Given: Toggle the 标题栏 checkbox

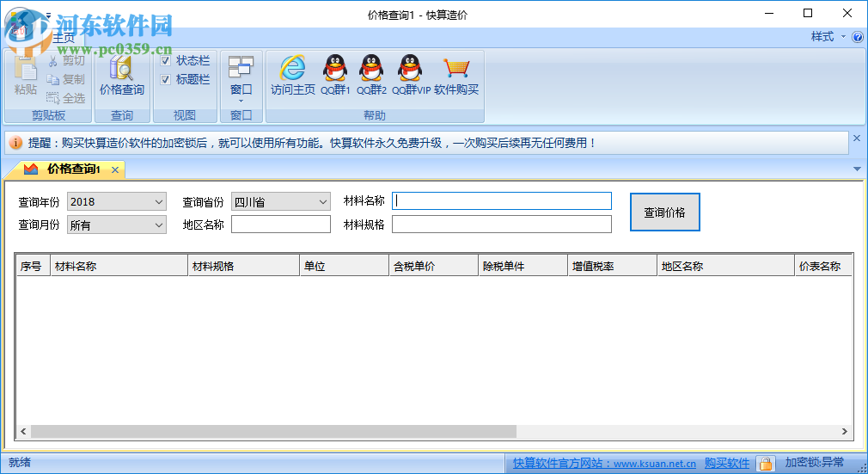Looking at the screenshot, I should tap(165, 79).
